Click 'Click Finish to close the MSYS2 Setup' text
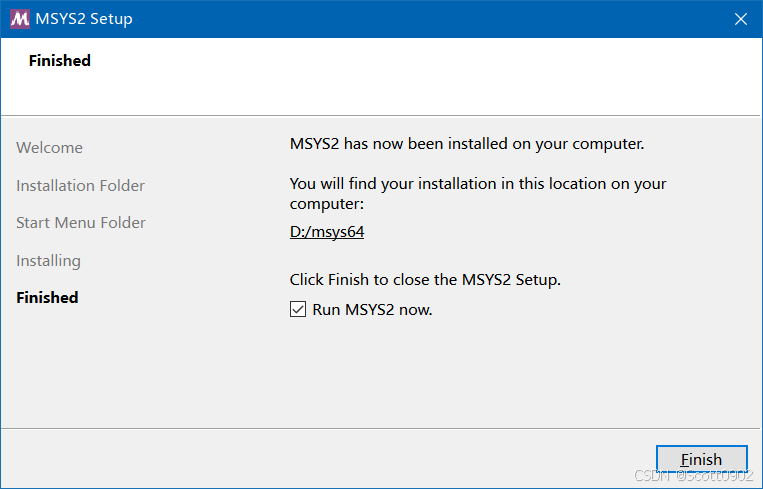Viewport: 763px width, 489px height. point(425,280)
